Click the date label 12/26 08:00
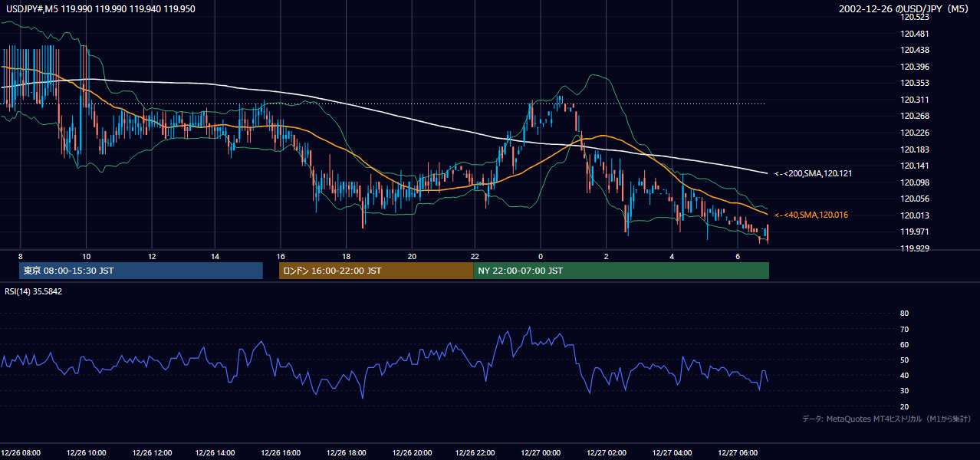Image resolution: width=980 pixels, height=460 pixels. click(x=21, y=452)
